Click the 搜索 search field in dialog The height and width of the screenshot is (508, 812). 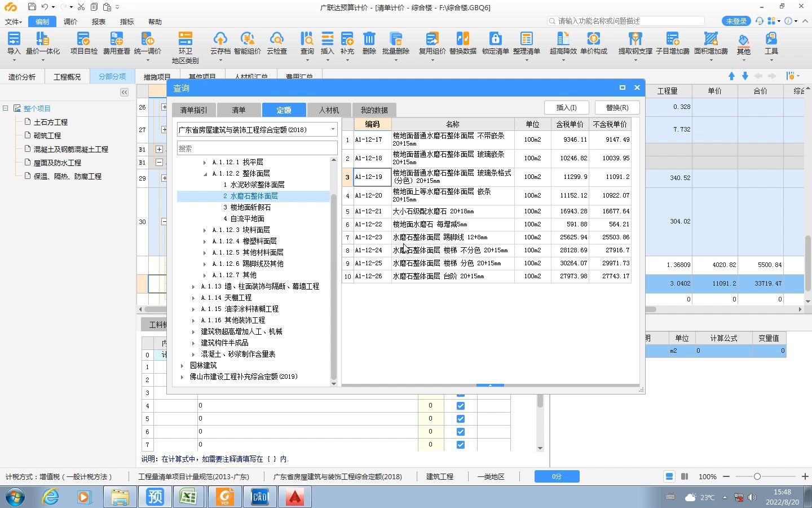pyautogui.click(x=257, y=148)
